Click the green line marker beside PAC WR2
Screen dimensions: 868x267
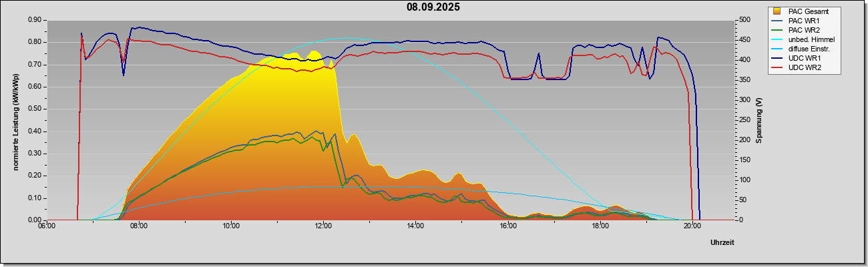pos(778,30)
